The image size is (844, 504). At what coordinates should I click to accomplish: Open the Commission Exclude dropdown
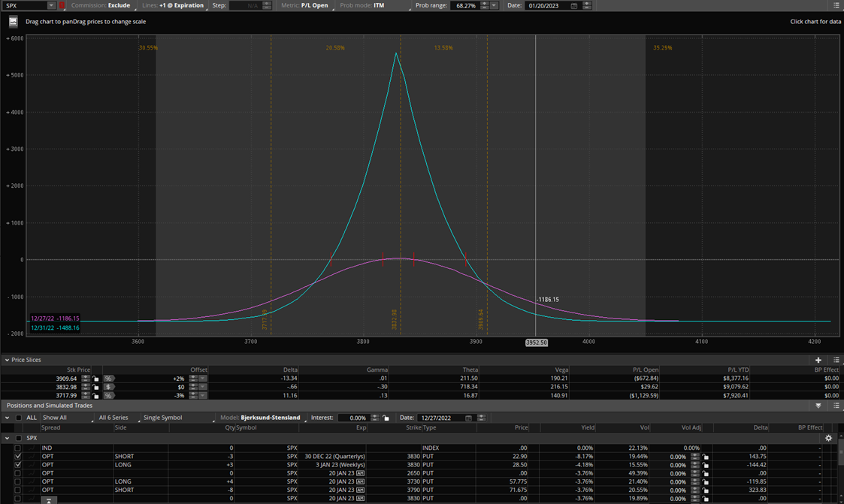pos(119,5)
